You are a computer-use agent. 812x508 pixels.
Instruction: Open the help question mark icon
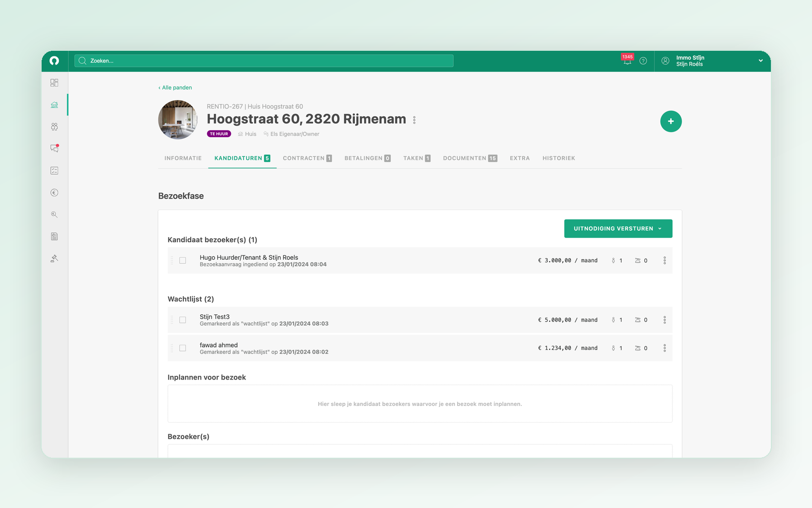[x=643, y=61]
